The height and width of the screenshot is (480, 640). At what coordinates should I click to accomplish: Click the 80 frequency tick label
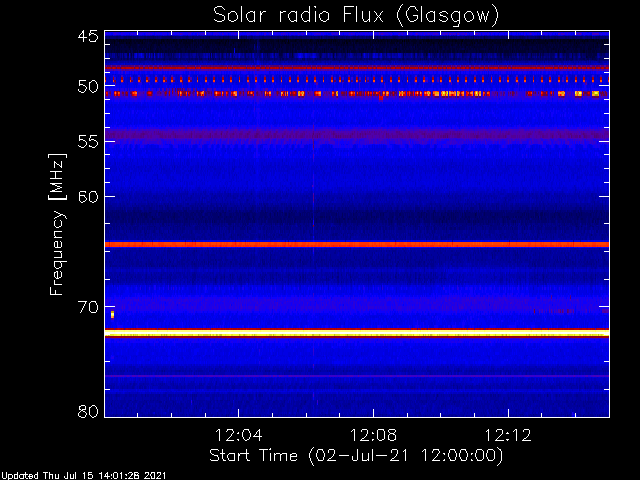(88, 411)
